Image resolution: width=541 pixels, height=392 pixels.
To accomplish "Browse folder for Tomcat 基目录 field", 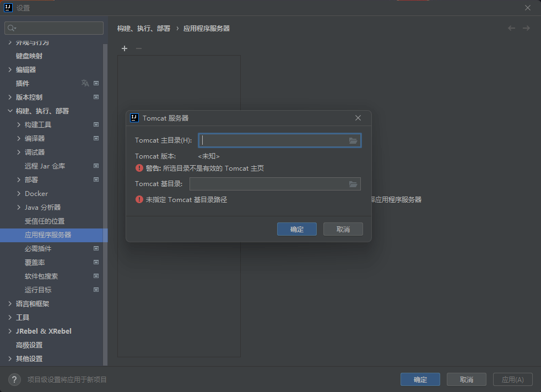I will click(x=353, y=184).
